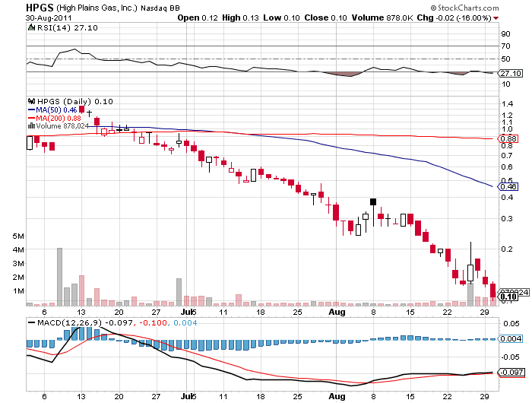
Task: Click the 90 level on RSI axis
Action: pos(505,33)
